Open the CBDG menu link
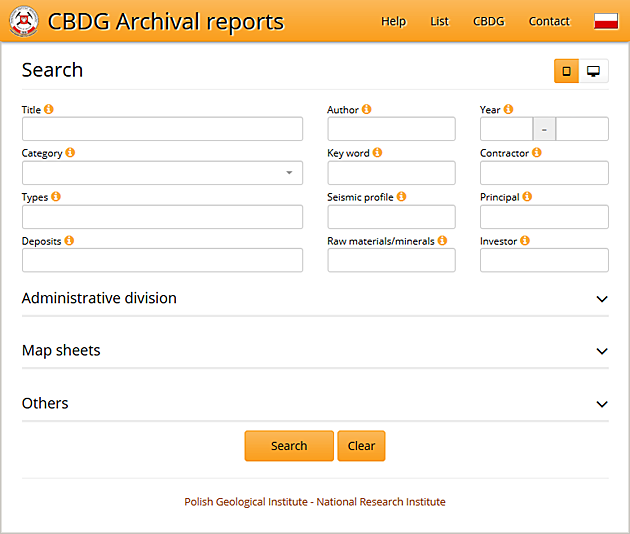The image size is (630, 534). coord(489,21)
